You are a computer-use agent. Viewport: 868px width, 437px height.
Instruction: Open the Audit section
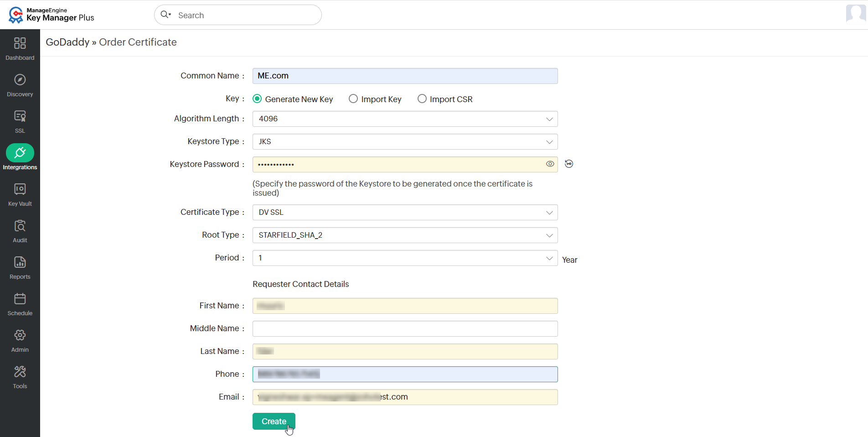20,231
